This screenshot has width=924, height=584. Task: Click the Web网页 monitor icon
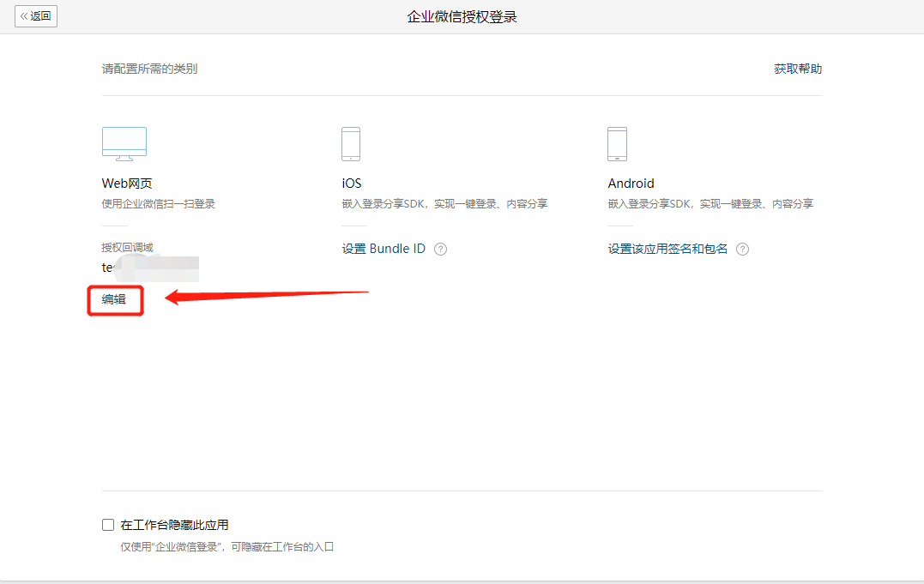point(124,144)
